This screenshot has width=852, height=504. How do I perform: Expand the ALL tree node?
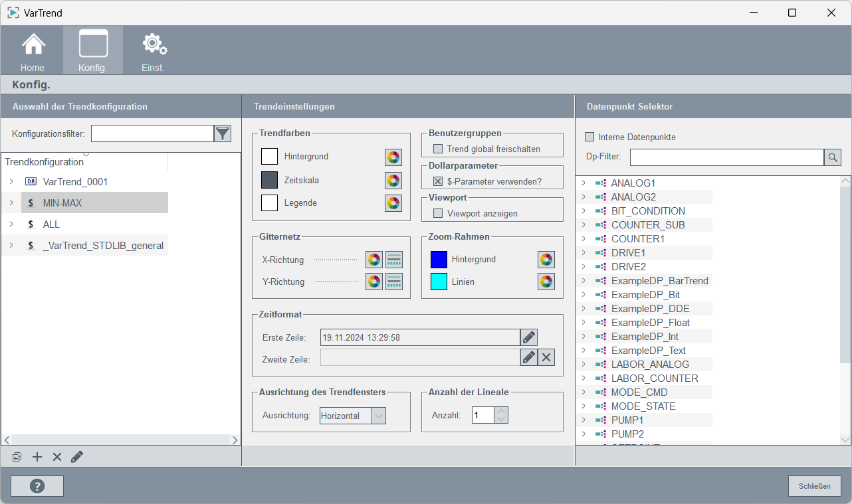pyautogui.click(x=11, y=224)
